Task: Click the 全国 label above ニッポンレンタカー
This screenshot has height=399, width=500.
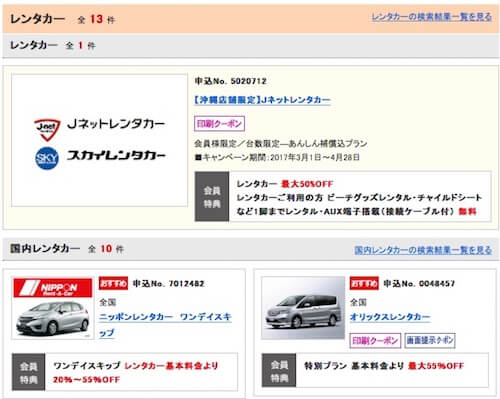Action: (x=107, y=302)
